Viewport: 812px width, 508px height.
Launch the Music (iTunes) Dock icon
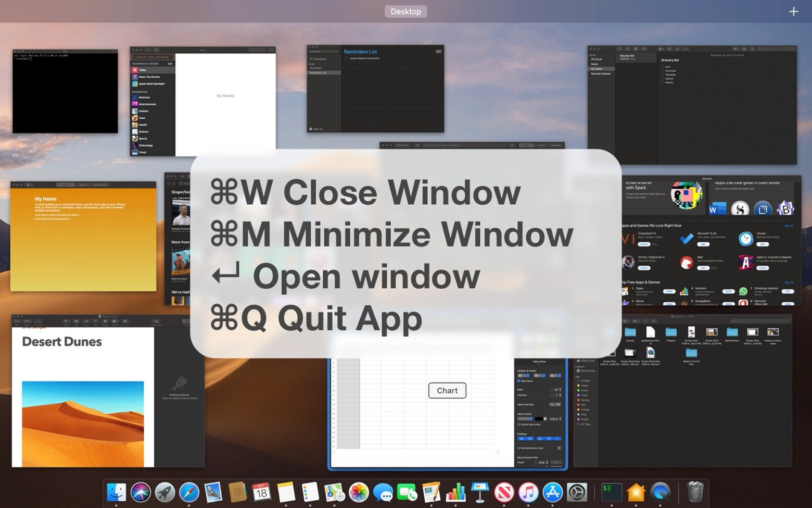coord(528,492)
